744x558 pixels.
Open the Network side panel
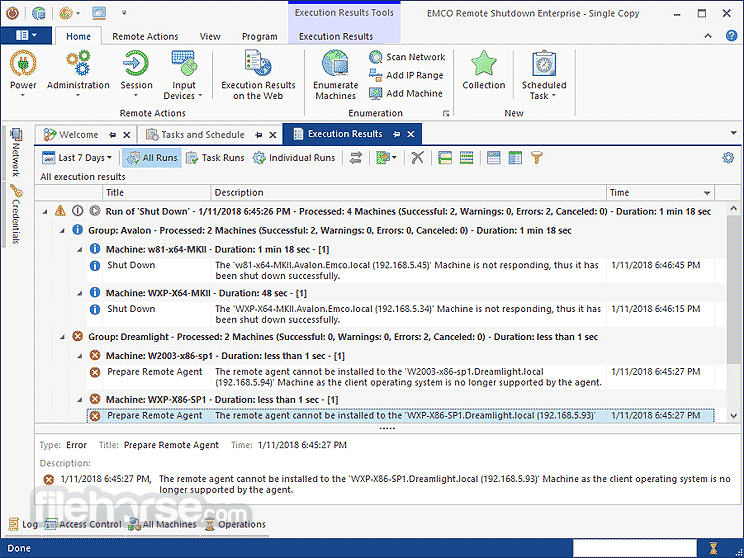pyautogui.click(x=16, y=153)
